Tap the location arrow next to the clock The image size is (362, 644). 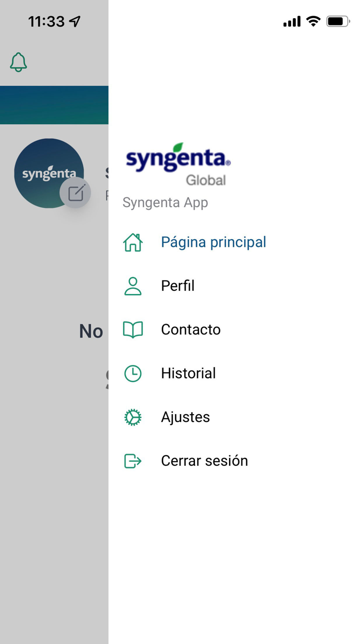click(74, 21)
